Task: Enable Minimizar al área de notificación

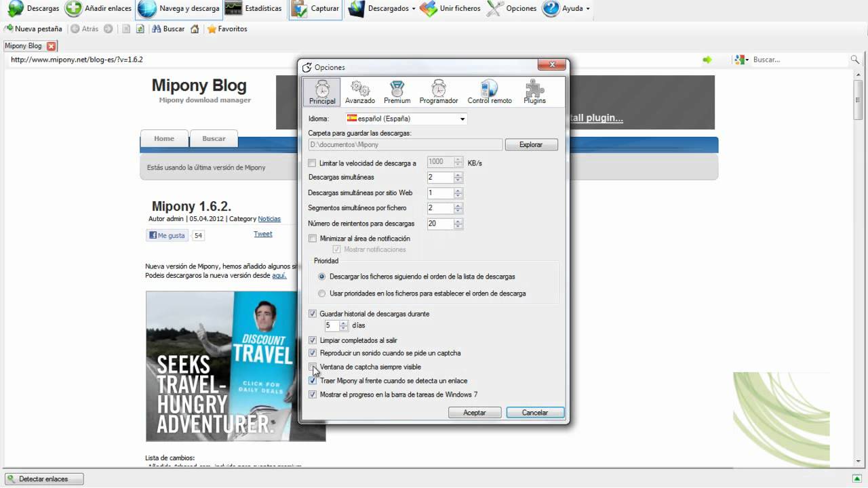Action: click(x=312, y=239)
